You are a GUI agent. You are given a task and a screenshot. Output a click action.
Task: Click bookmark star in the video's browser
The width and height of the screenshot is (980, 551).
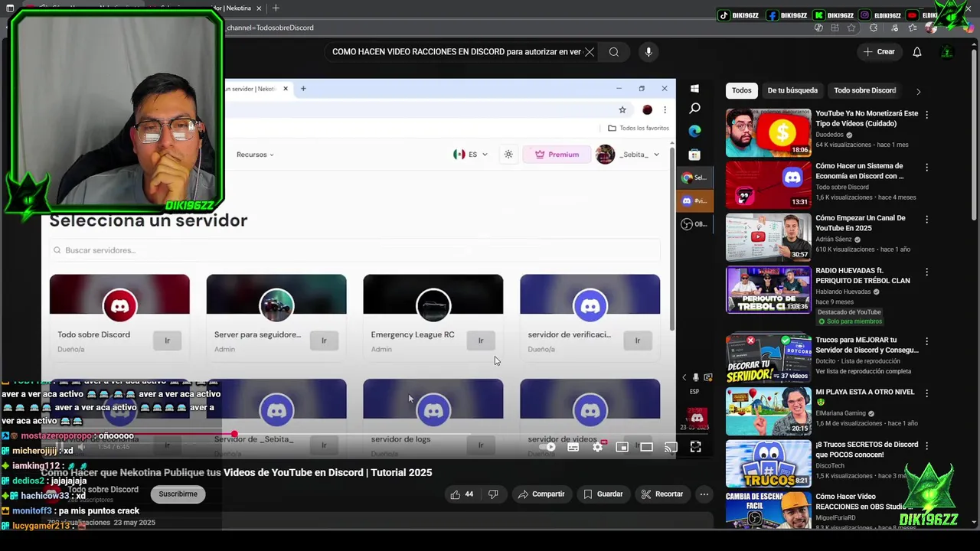[622, 109]
